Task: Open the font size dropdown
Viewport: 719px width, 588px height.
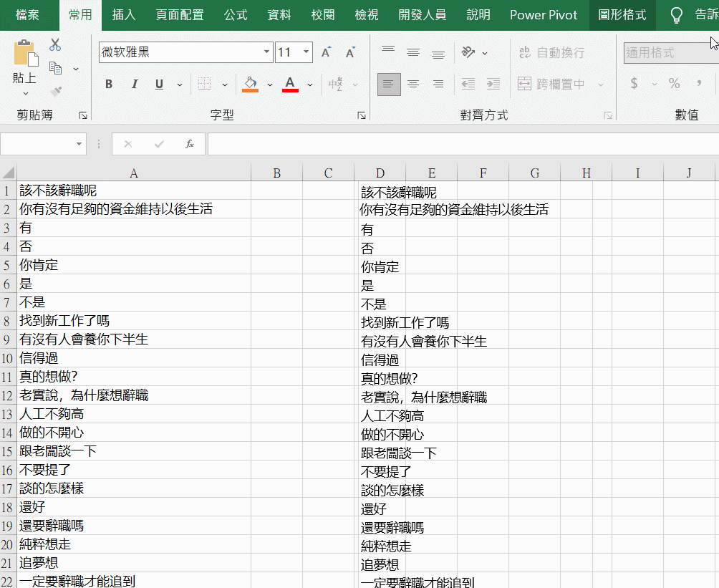Action: pos(306,52)
